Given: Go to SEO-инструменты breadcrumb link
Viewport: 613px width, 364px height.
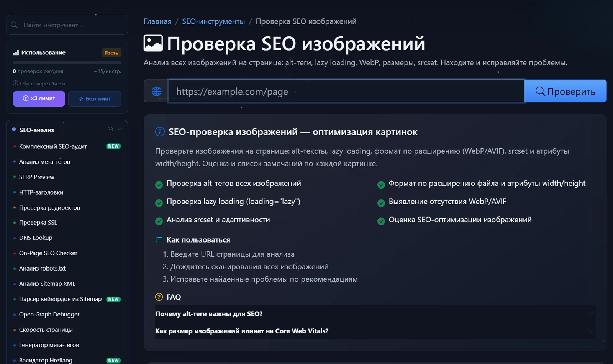Looking at the screenshot, I should tap(213, 21).
